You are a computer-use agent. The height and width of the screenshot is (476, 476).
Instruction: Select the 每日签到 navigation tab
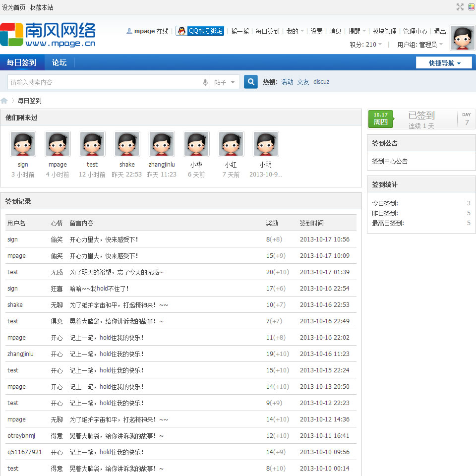pyautogui.click(x=21, y=62)
